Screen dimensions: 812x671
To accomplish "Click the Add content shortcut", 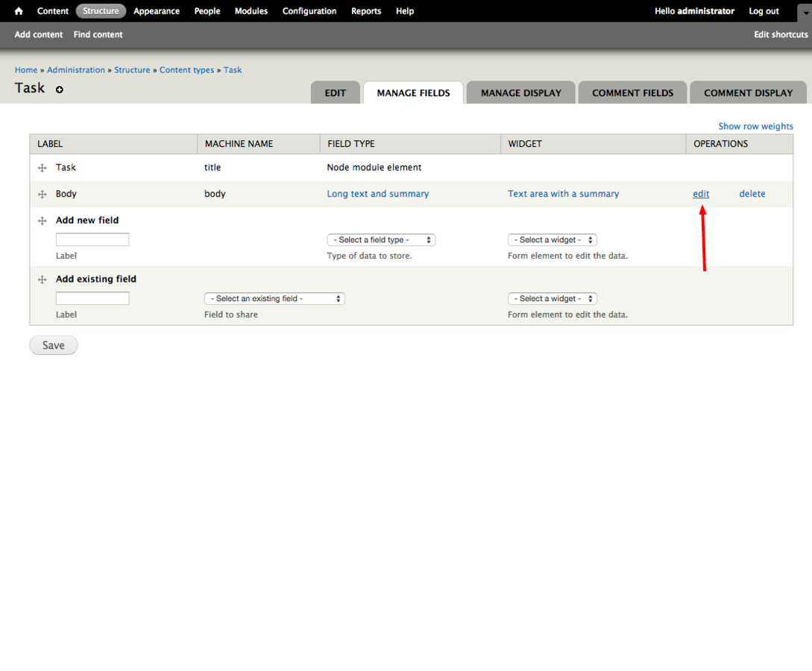I will pyautogui.click(x=38, y=34).
